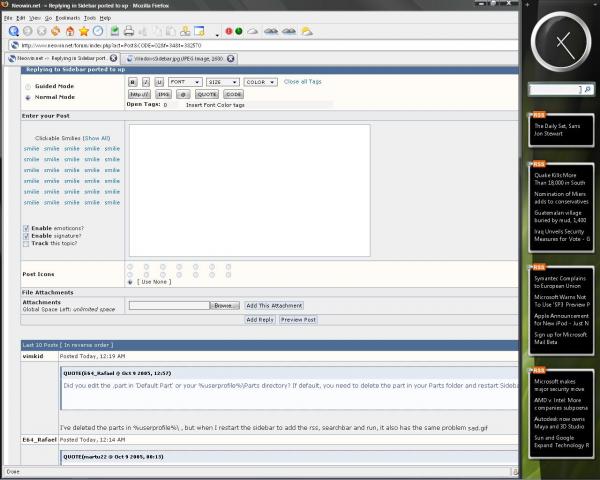This screenshot has width=600, height=480.
Task: Click the Italic I formatting button
Action: coord(146,82)
